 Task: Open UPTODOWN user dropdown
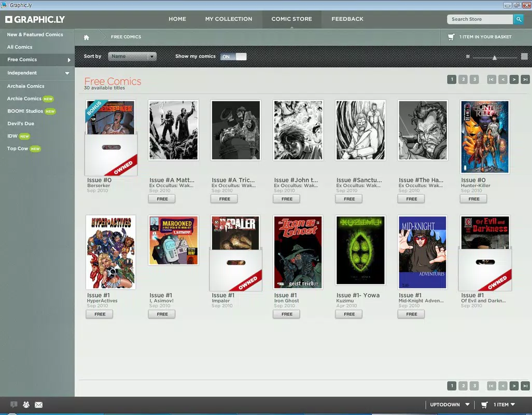(x=450, y=405)
